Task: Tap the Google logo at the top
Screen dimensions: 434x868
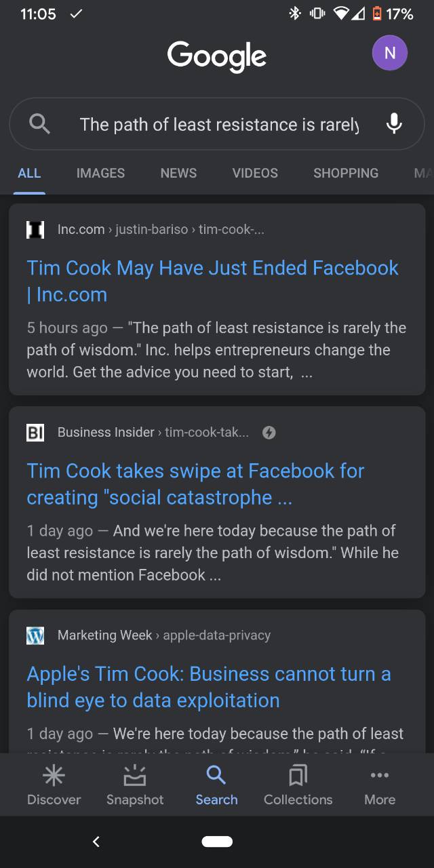Action: click(217, 56)
